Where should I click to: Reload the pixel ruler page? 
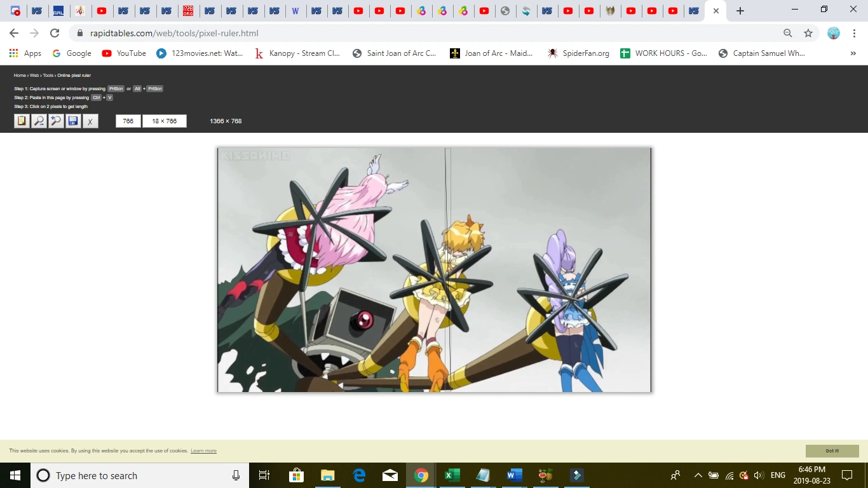point(55,33)
